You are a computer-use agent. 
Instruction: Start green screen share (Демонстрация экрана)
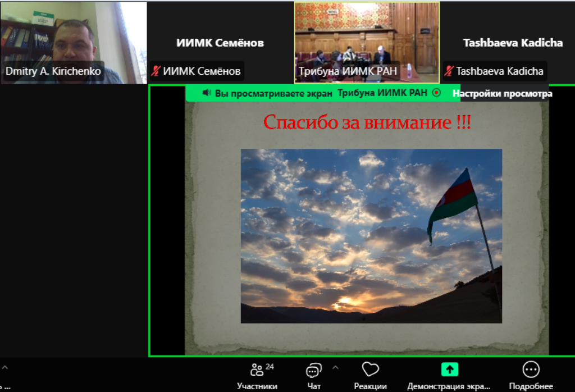click(x=449, y=370)
